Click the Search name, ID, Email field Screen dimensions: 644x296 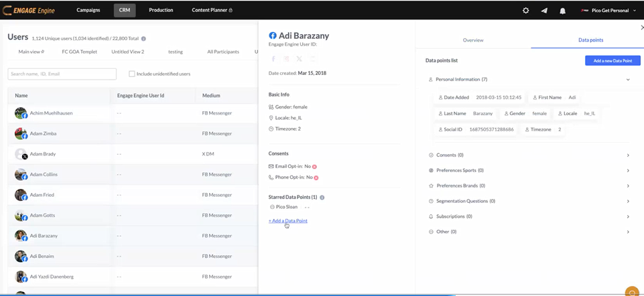62,74
